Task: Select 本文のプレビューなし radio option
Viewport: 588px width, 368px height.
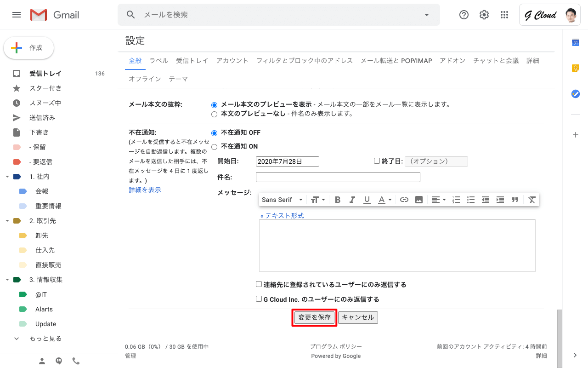Action: [214, 115]
